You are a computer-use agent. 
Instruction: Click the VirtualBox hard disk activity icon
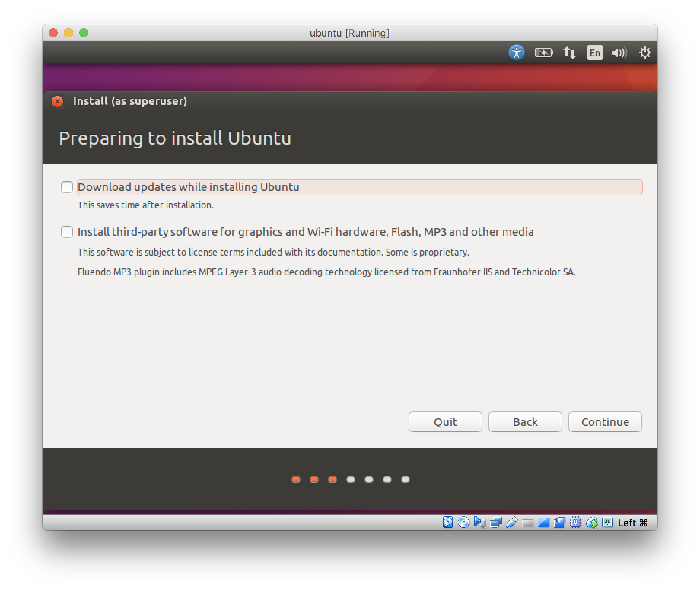[448, 523]
